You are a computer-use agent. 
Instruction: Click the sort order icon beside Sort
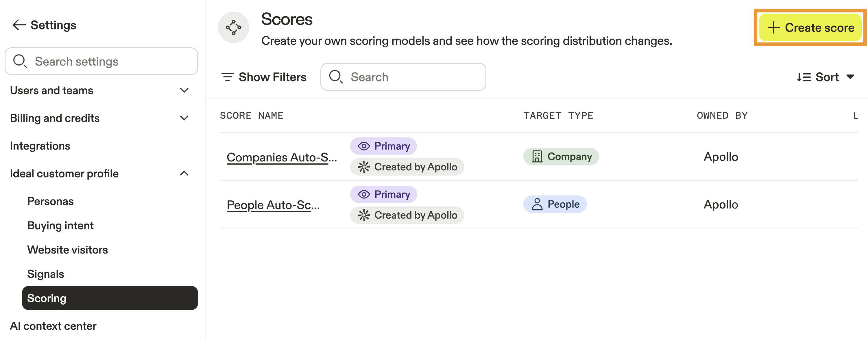point(804,77)
